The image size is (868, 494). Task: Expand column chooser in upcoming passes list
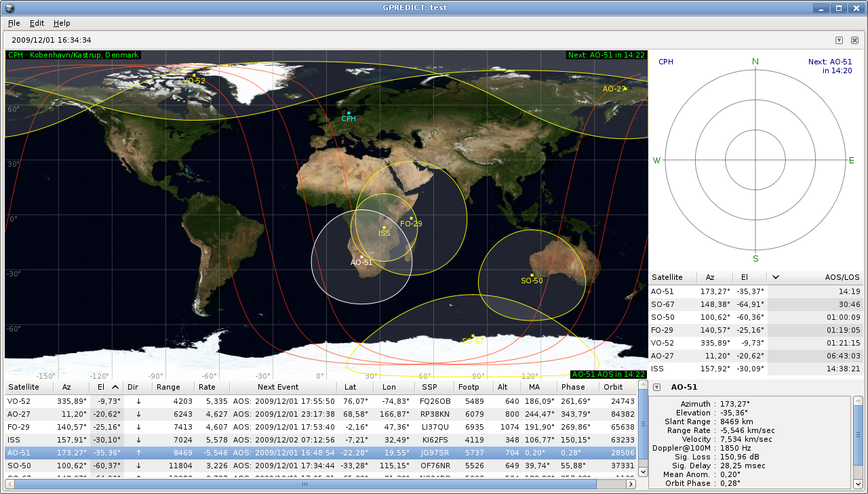click(x=776, y=277)
